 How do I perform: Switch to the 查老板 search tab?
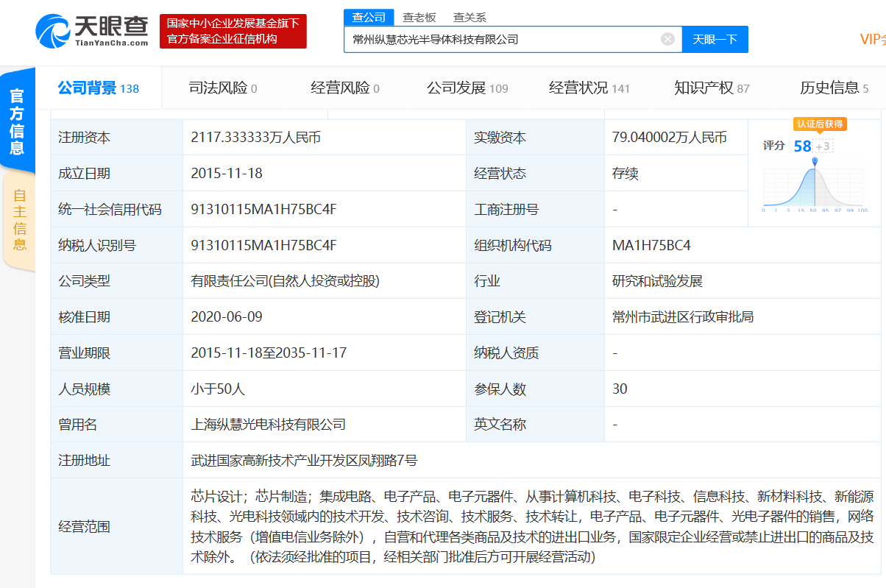coord(419,18)
